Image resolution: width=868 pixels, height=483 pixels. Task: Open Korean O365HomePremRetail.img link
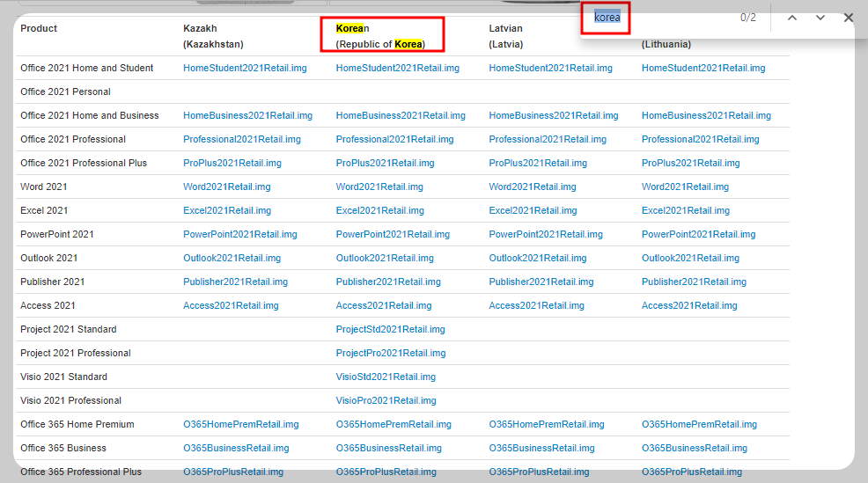tap(394, 425)
